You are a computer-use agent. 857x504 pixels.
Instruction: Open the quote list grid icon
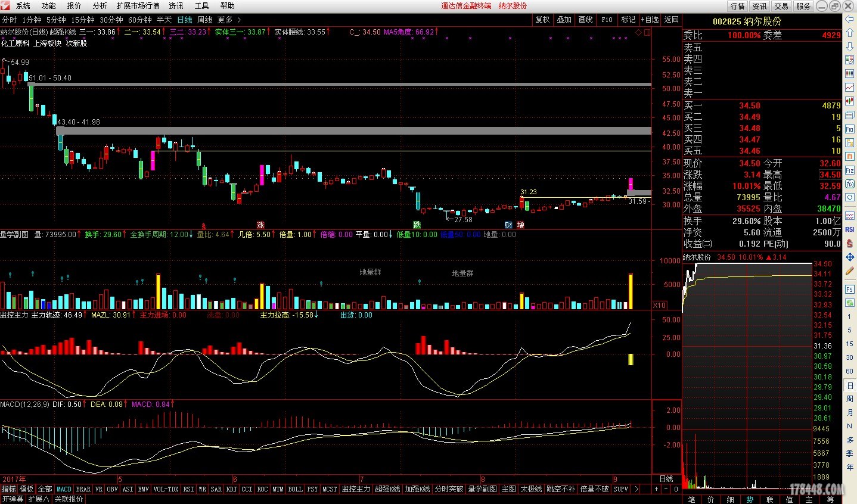[x=850, y=74]
